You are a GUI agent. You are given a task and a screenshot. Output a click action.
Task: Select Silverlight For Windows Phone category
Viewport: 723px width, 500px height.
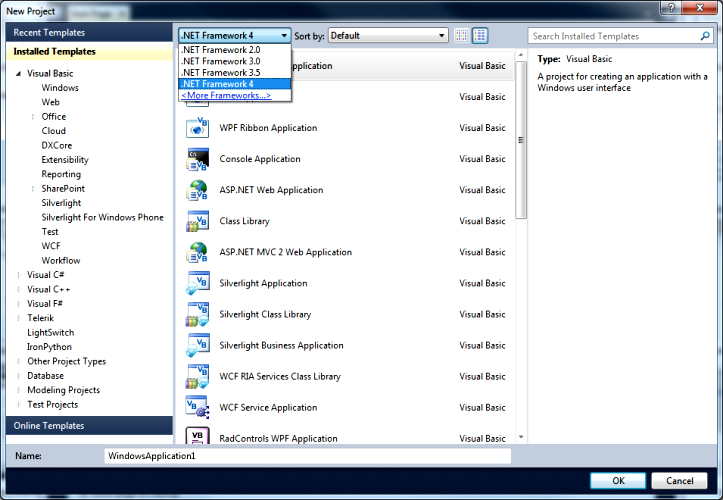click(x=102, y=217)
